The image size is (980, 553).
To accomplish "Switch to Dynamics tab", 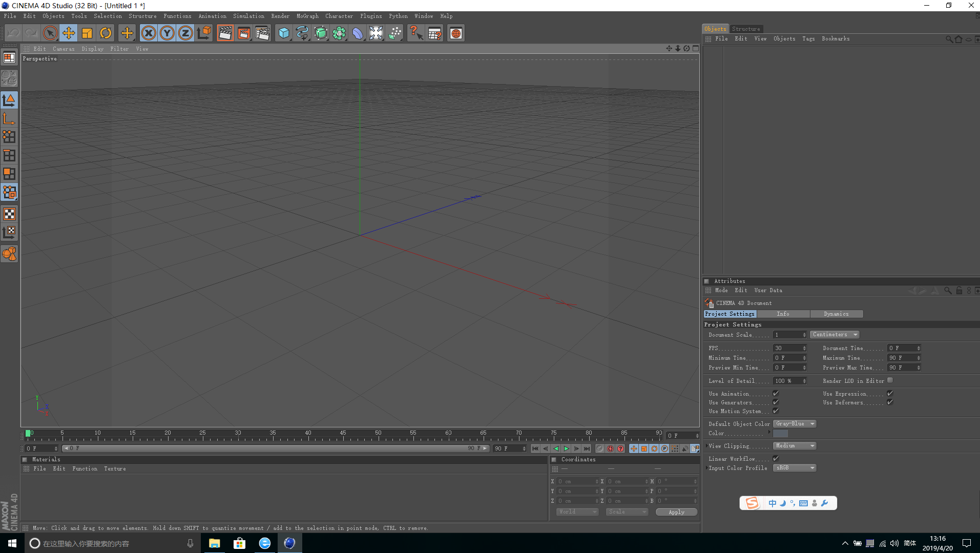I will click(837, 314).
